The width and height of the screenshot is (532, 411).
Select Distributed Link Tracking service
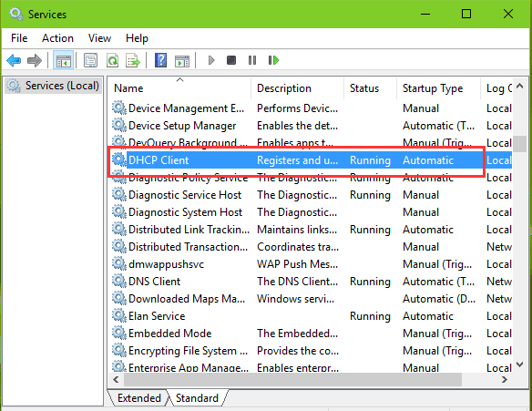coord(189,230)
